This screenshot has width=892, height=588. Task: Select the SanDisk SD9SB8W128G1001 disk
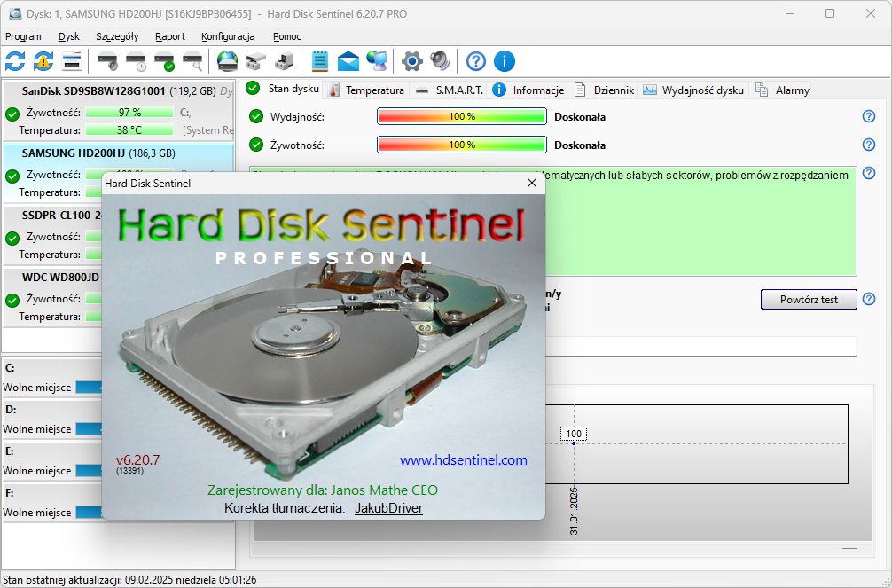coord(118,111)
